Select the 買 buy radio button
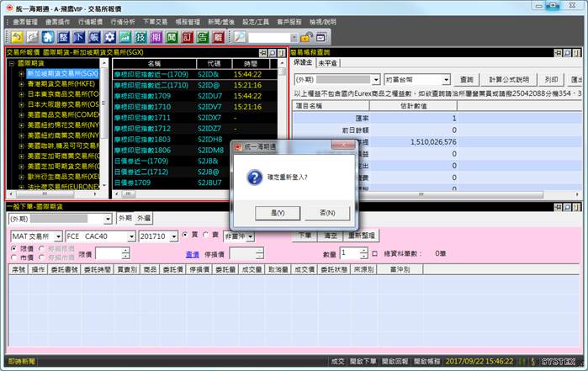Screen dimensions: 588x371 pyautogui.click(x=184, y=235)
